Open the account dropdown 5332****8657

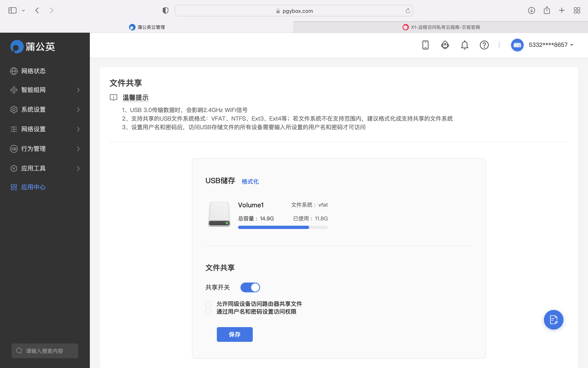(551, 45)
